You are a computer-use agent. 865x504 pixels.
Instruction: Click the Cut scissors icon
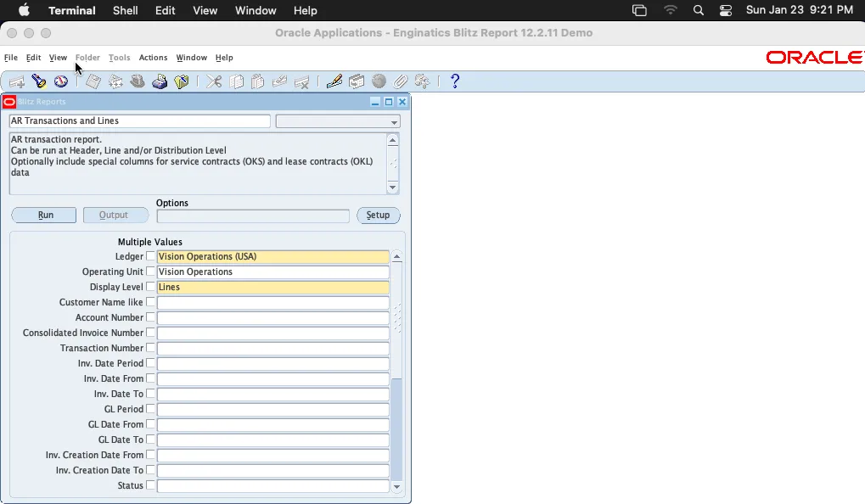[214, 81]
